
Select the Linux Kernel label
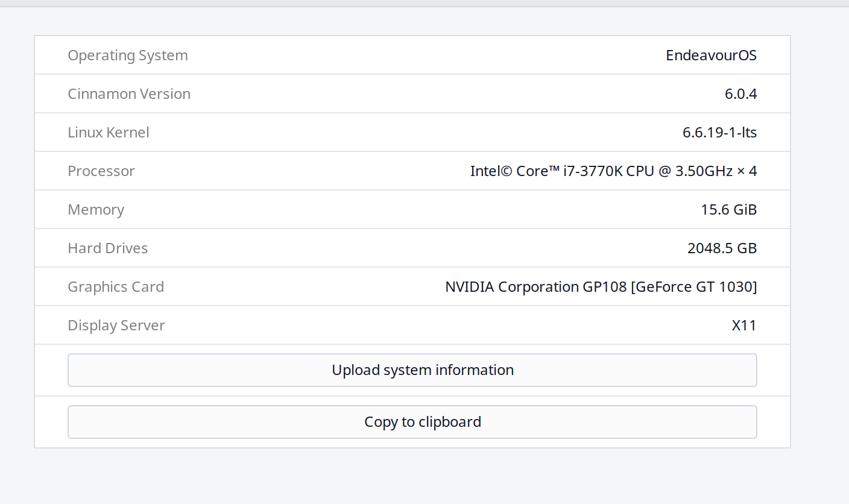[109, 133]
